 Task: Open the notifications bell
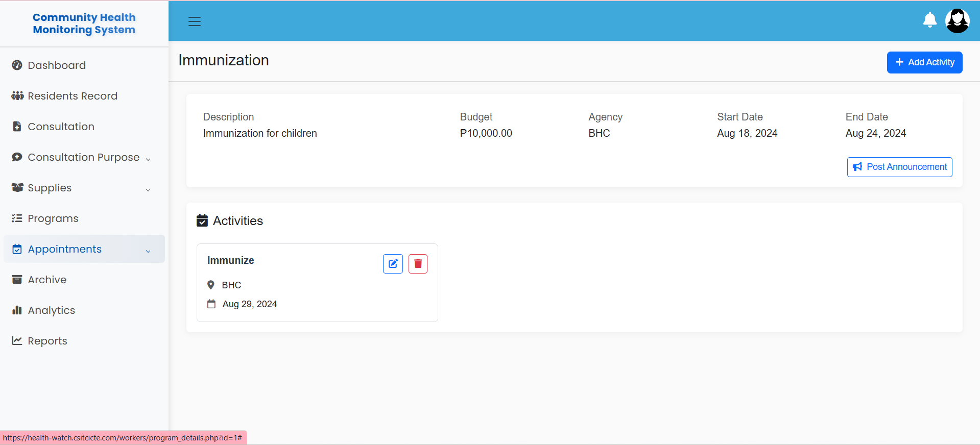(930, 20)
